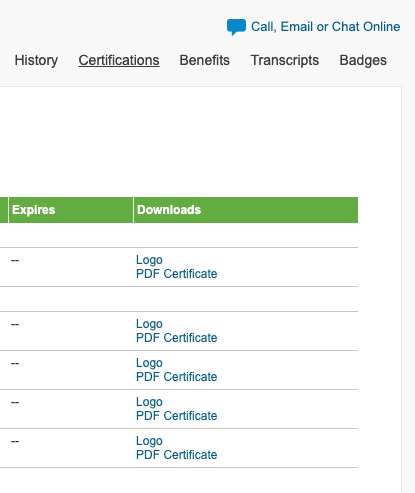Open the Badges tab
Image resolution: width=415 pixels, height=493 pixels.
point(363,60)
